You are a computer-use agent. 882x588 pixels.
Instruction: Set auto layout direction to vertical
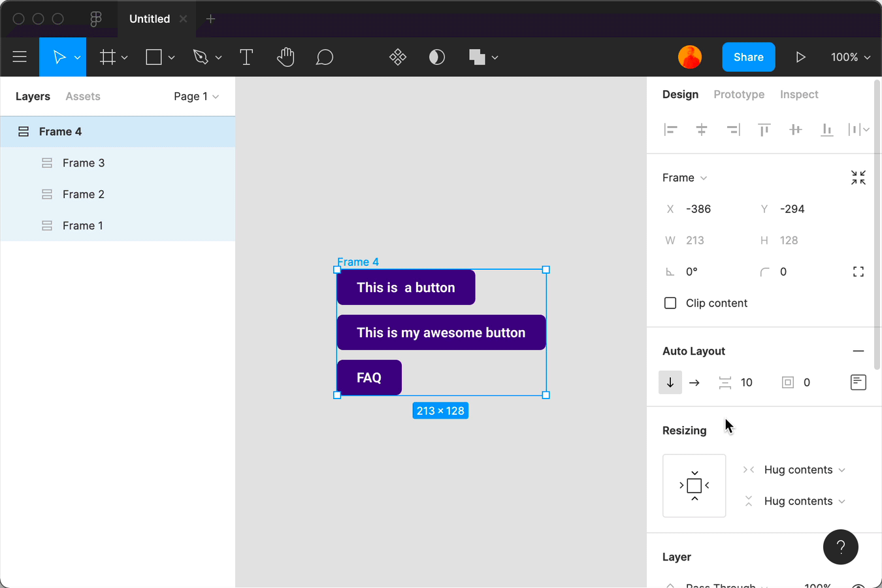click(x=670, y=383)
